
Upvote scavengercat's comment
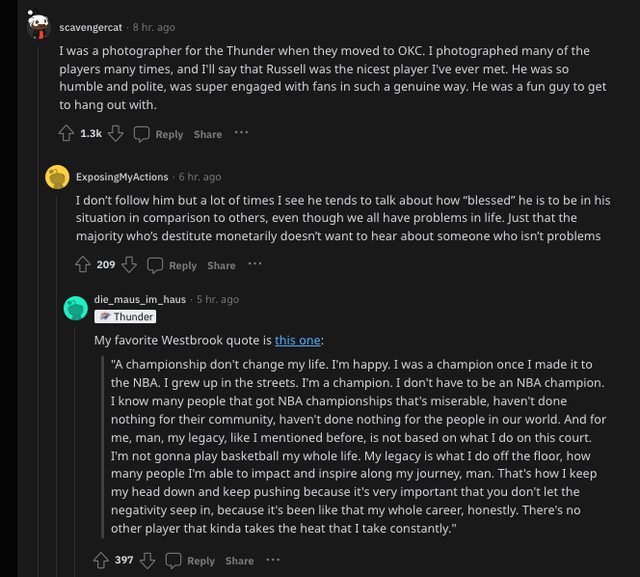coord(66,133)
